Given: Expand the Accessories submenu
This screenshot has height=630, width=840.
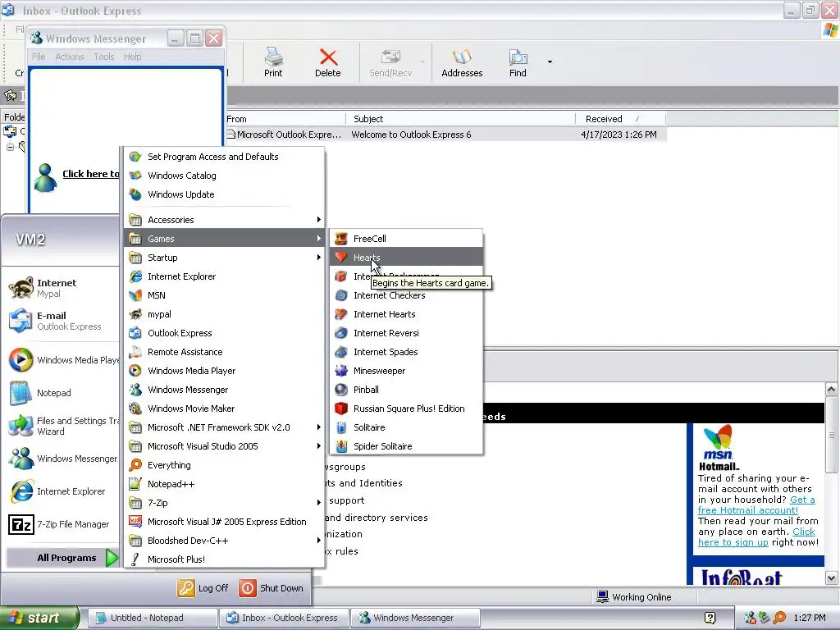Looking at the screenshot, I should pyautogui.click(x=224, y=220).
